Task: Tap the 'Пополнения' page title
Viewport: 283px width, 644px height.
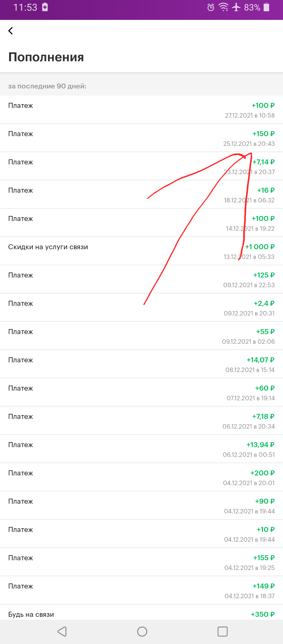Action: pyautogui.click(x=46, y=57)
